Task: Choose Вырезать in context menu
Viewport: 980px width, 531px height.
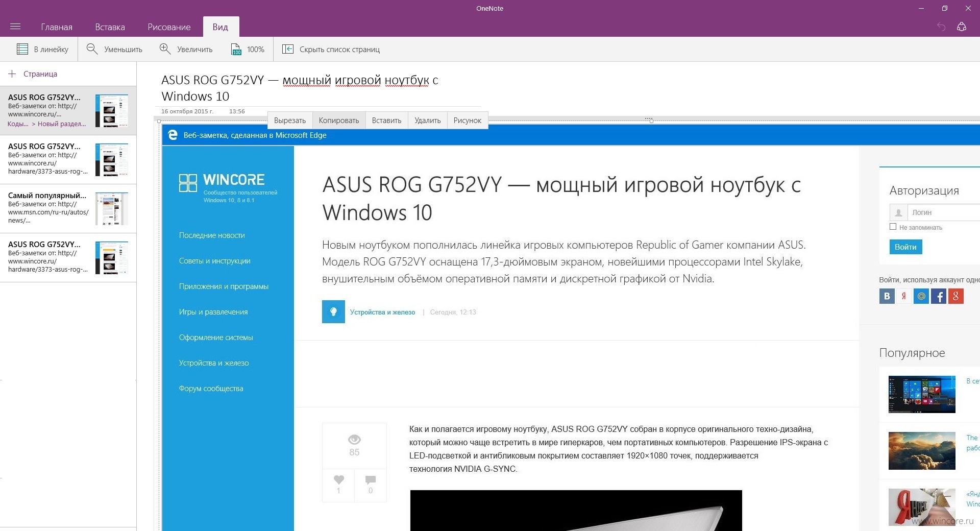Action: [x=290, y=120]
